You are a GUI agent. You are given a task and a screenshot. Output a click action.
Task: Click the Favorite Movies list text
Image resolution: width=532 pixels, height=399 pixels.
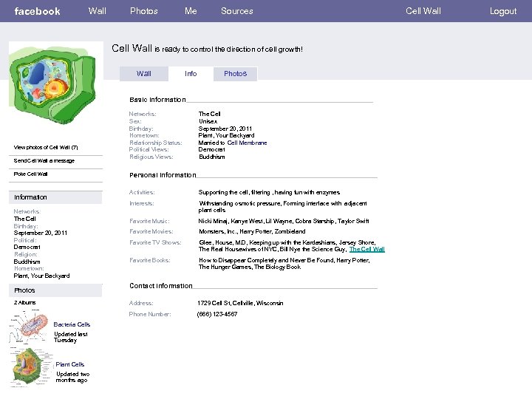[x=252, y=231]
